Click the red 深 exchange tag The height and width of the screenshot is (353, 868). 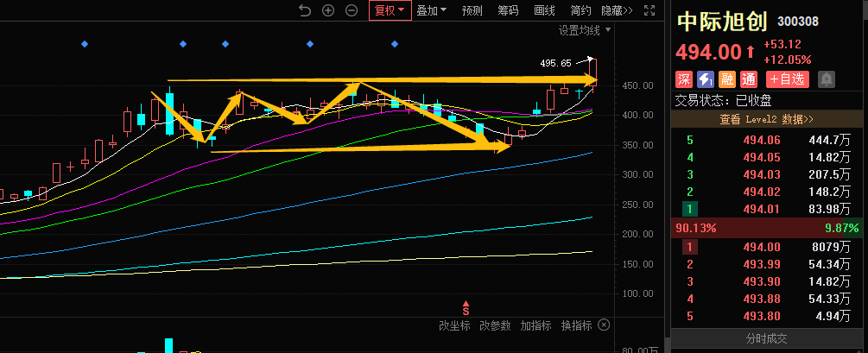click(685, 79)
